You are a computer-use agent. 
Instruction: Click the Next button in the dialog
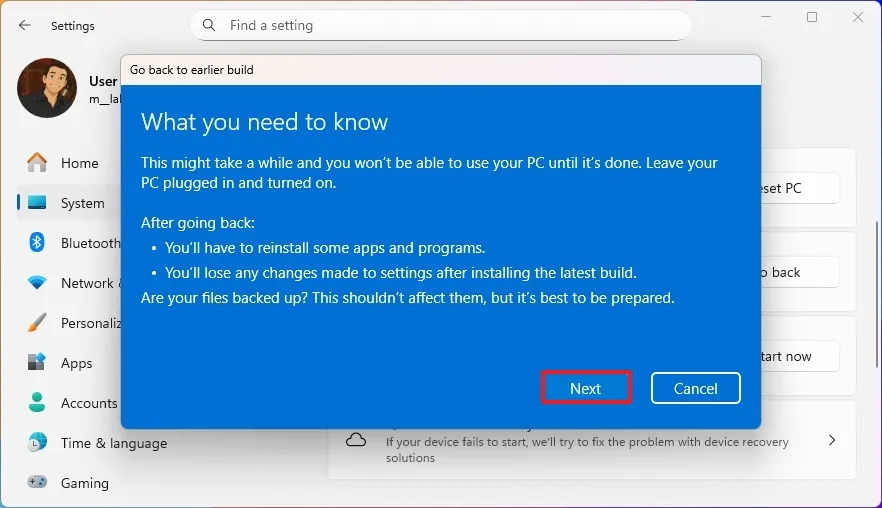[x=586, y=388]
